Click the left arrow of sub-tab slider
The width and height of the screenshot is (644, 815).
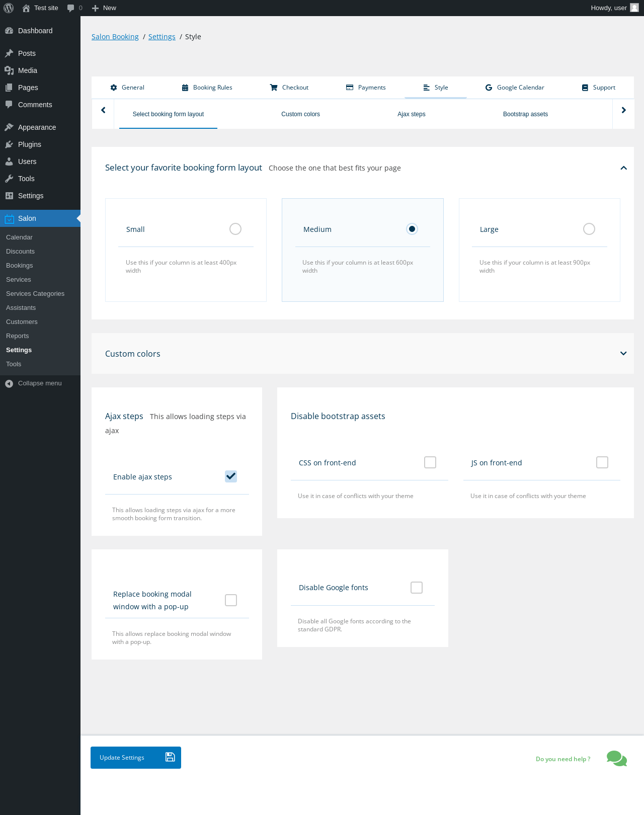103,110
